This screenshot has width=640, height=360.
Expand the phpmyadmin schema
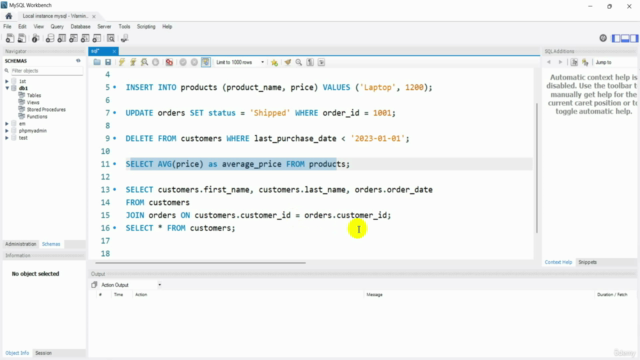7,131
